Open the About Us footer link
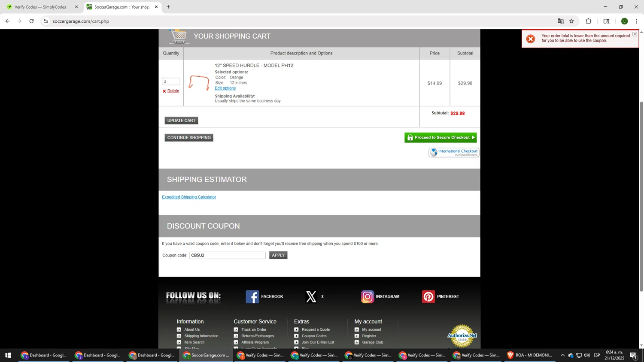644x362 pixels. 192,329
